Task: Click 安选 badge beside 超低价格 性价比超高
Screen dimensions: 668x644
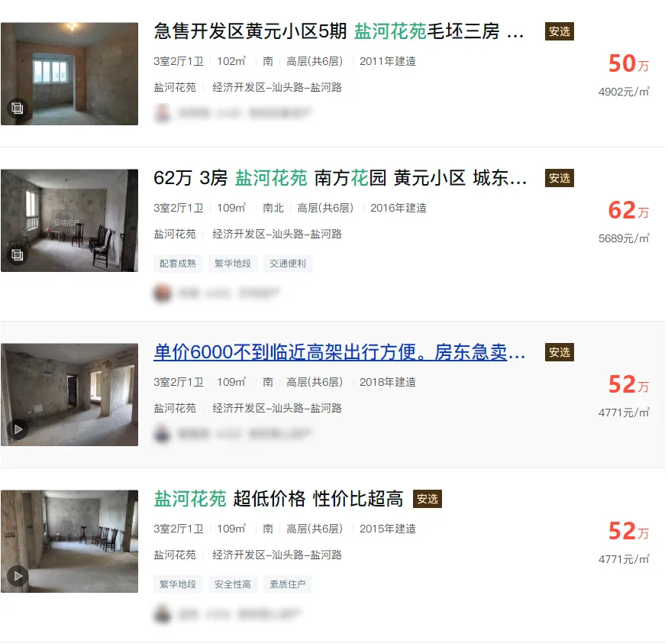Action: tap(428, 499)
